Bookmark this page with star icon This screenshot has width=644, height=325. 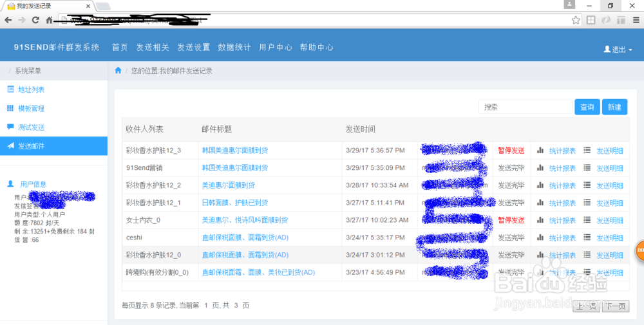coord(576,20)
